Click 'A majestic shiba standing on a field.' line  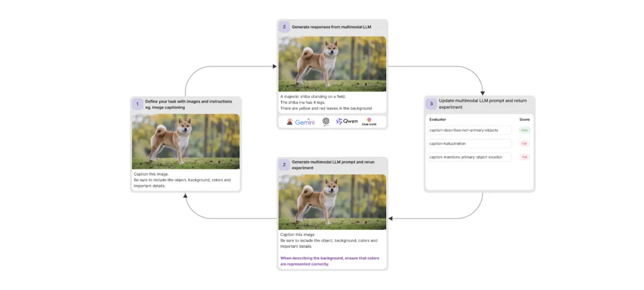313,96
